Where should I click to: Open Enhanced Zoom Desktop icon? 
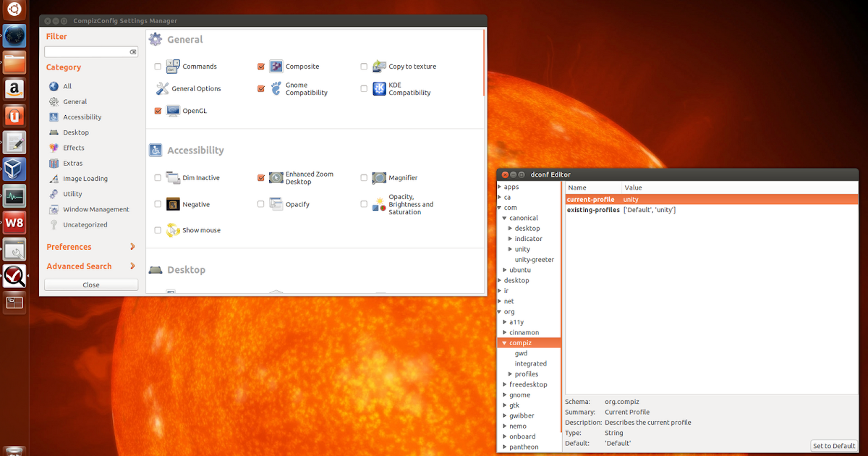276,178
